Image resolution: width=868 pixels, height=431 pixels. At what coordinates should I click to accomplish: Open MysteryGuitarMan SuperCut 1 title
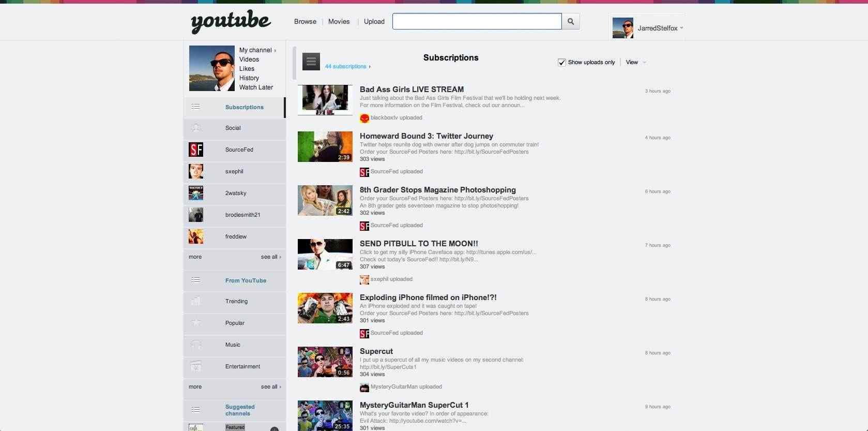tap(414, 405)
